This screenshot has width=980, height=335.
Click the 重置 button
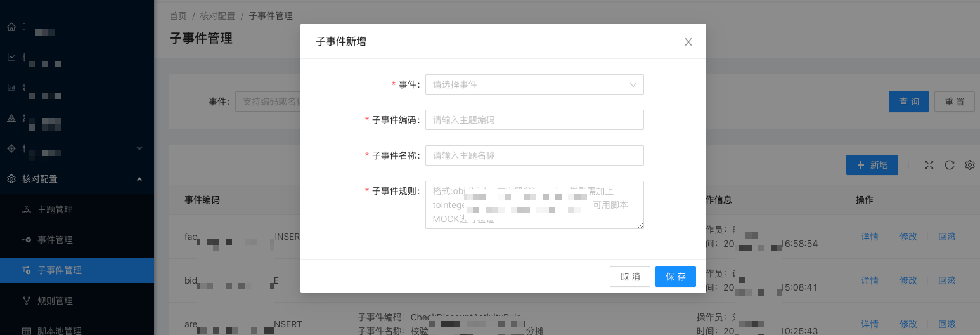[x=955, y=102]
